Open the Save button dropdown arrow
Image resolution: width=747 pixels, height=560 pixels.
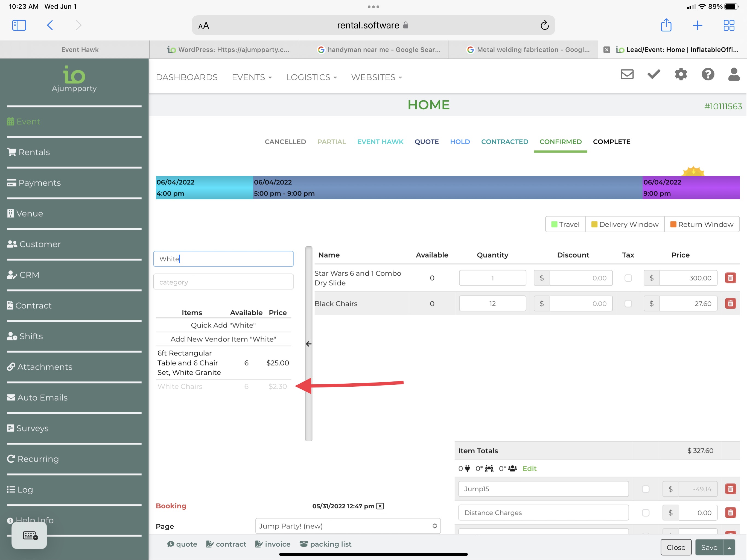tap(729, 547)
